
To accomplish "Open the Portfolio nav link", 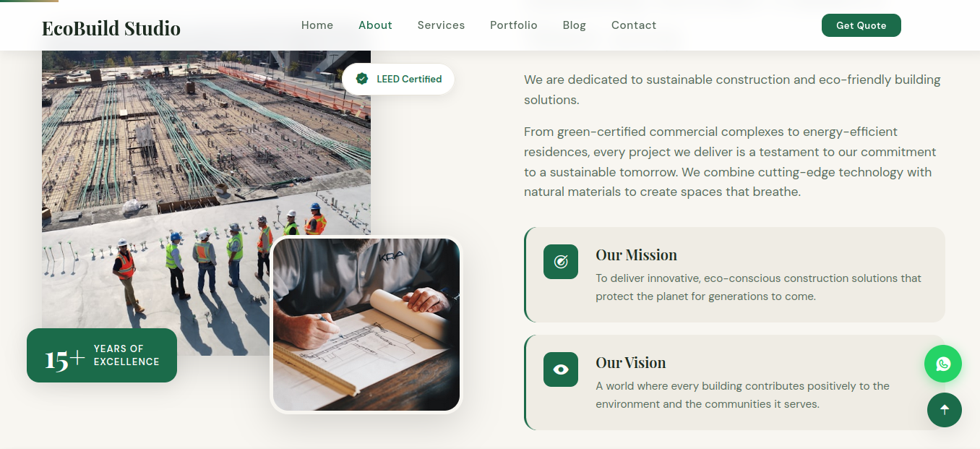I will pos(514,25).
